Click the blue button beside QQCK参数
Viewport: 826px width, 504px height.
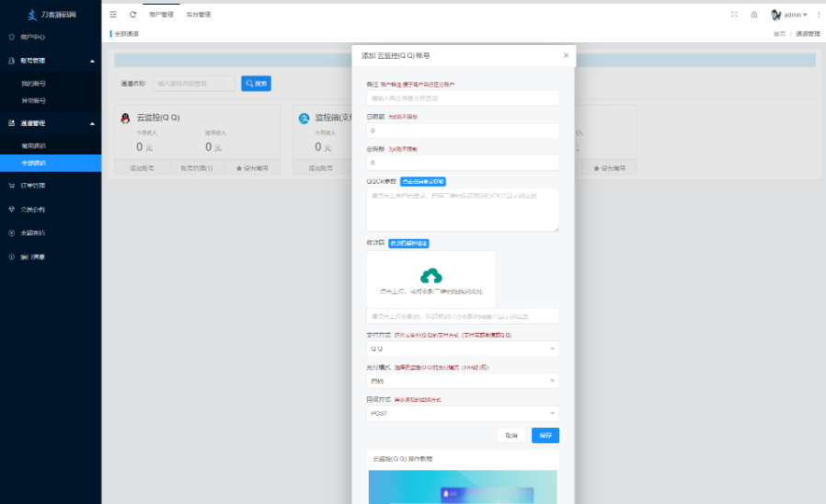coord(423,182)
